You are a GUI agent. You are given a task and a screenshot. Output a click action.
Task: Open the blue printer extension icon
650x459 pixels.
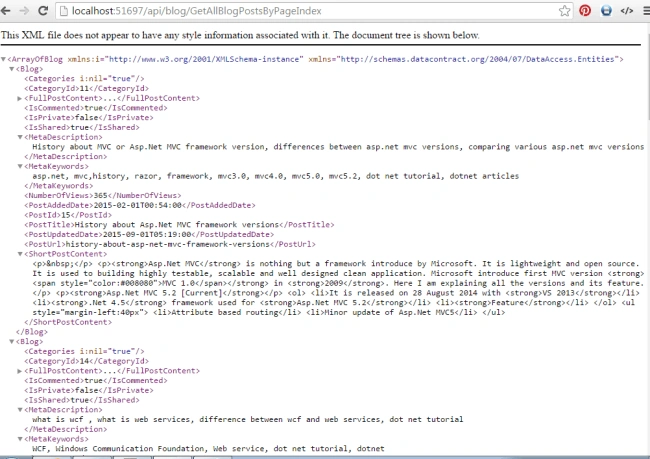[x=606, y=10]
